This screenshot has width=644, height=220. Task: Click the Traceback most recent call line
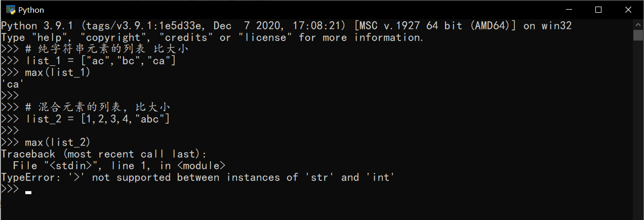104,154
